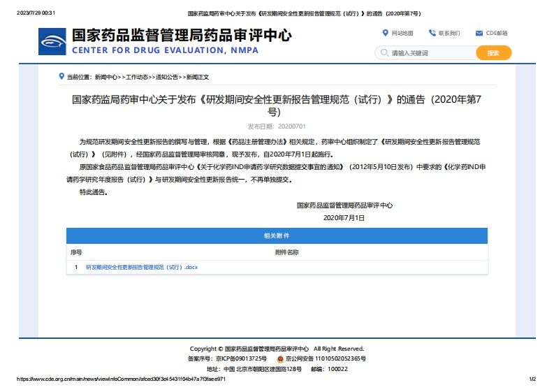Click the magnifier icon in search box
The image size is (554, 392).
(384, 53)
